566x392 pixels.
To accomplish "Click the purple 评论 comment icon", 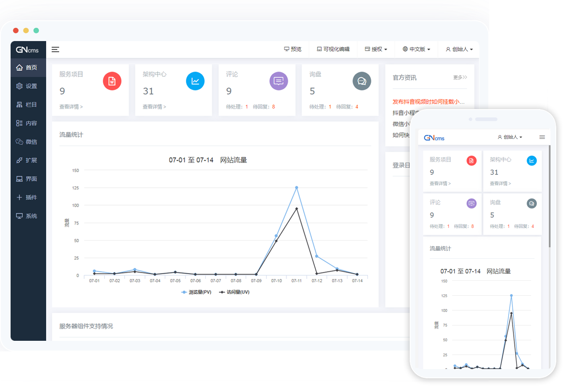I will [279, 81].
